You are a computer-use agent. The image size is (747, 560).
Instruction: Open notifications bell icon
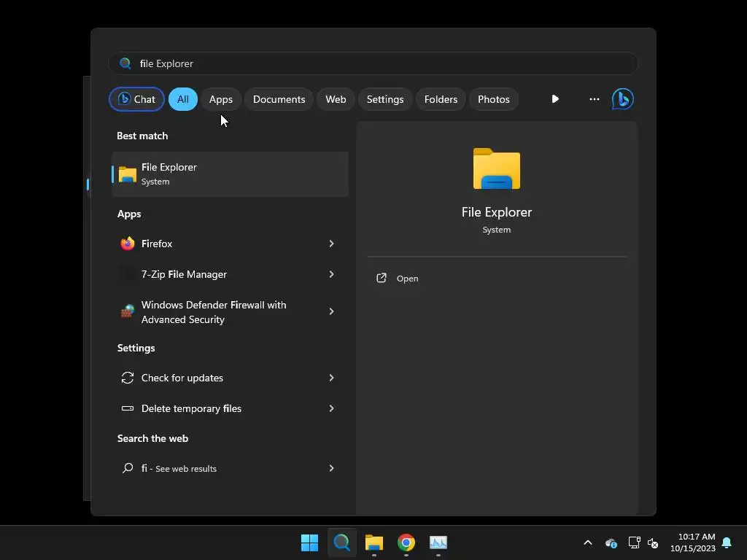(727, 542)
